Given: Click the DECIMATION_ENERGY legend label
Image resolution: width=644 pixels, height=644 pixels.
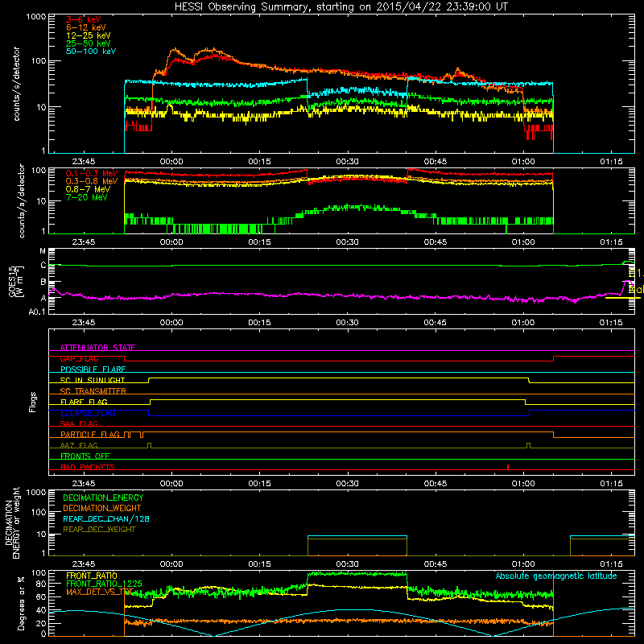Looking at the screenshot, I should click(x=103, y=497).
